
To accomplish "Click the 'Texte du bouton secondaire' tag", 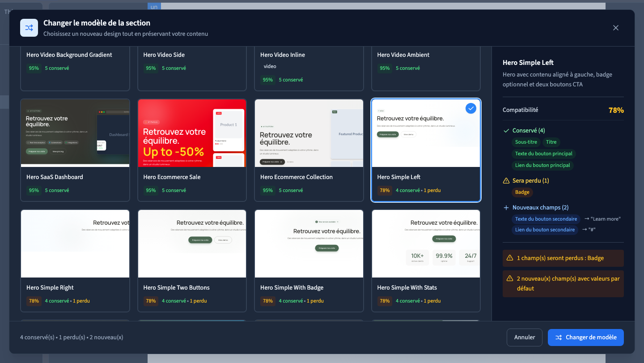I will click(x=546, y=219).
